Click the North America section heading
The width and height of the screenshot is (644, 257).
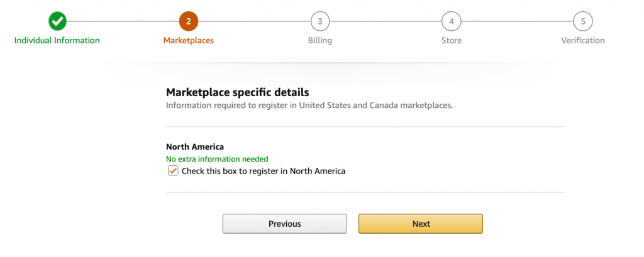(195, 147)
